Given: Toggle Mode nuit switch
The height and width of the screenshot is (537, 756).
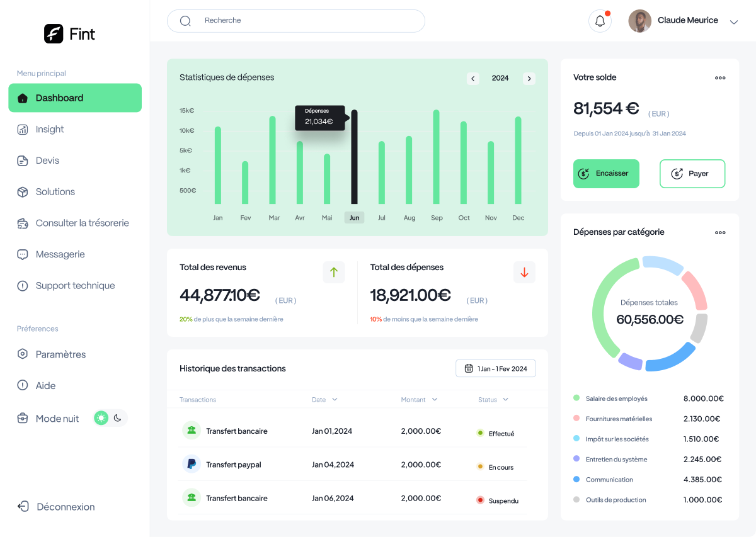Looking at the screenshot, I should coord(110,417).
